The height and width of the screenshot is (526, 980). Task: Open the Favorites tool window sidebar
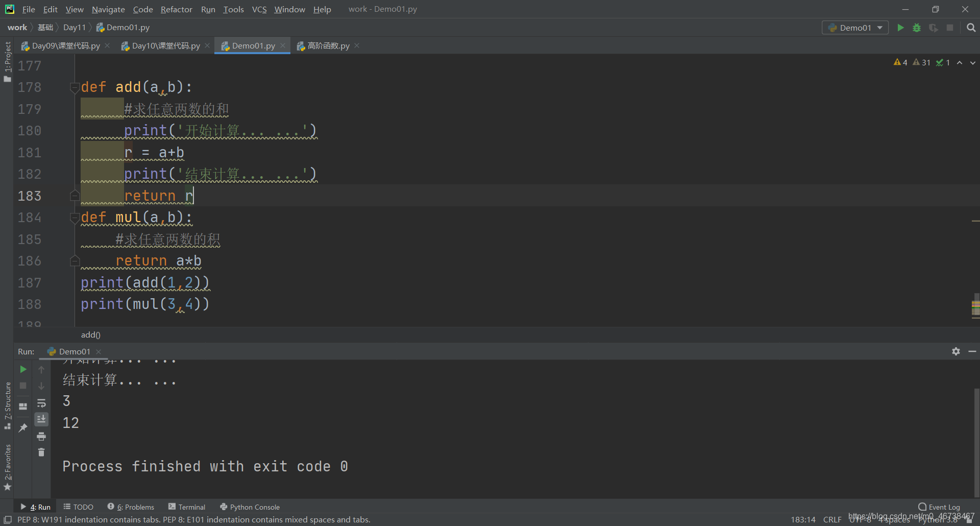click(7, 467)
